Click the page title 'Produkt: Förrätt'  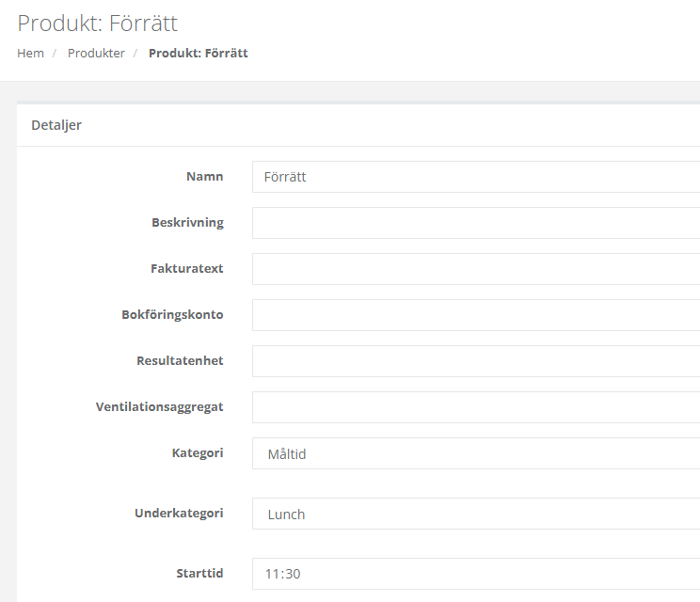tap(97, 23)
